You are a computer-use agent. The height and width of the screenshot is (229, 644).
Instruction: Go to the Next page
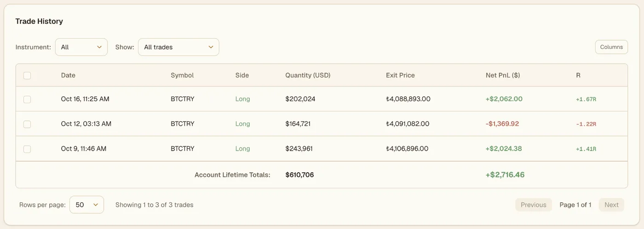(x=611, y=205)
